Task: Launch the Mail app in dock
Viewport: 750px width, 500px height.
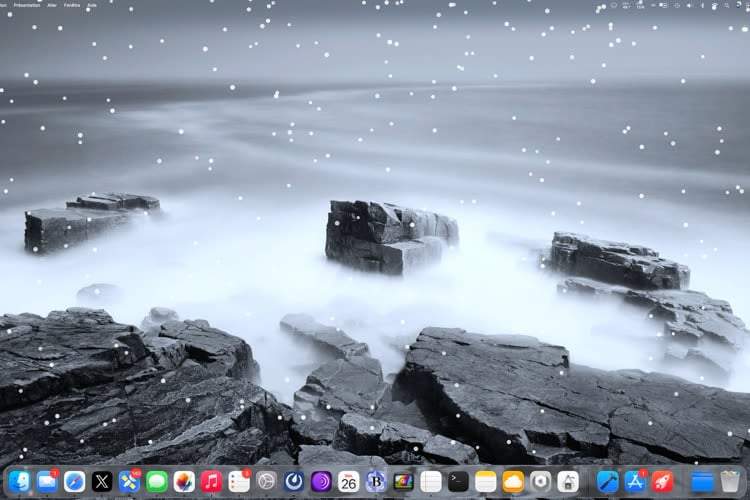Action: (46, 481)
